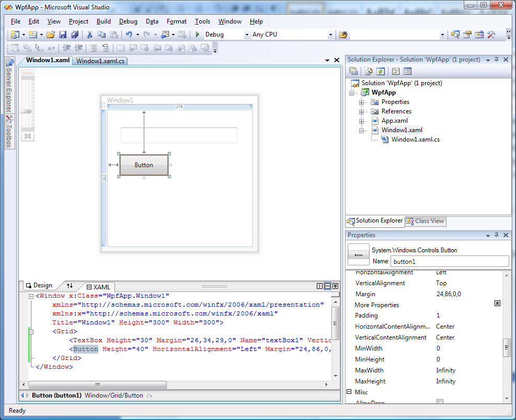Click the Save icon in the toolbar
The image size is (516, 420).
(x=63, y=35)
